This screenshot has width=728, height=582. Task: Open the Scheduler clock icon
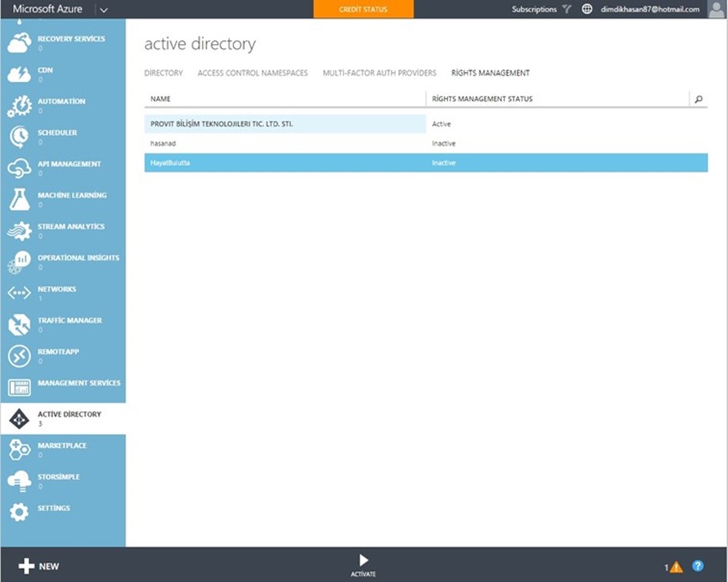coord(19,137)
